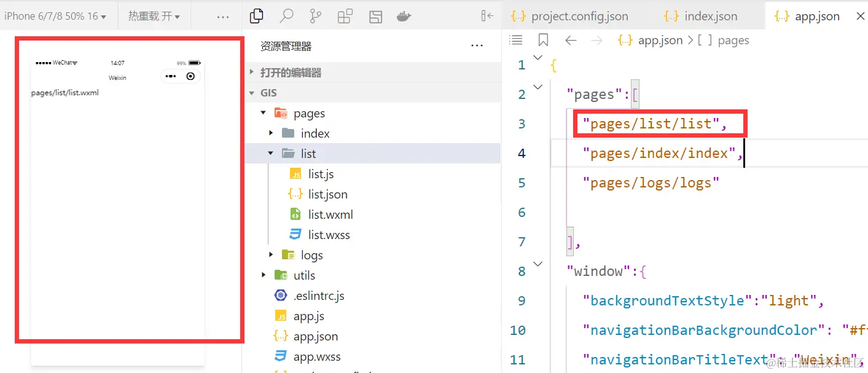868x373 pixels.
Task: Open list.json file
Action: pos(327,194)
